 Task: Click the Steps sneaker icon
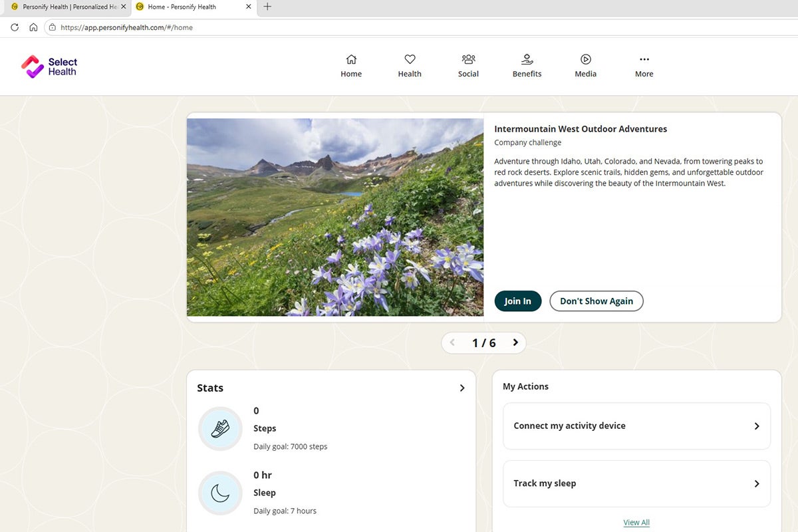[x=220, y=428]
